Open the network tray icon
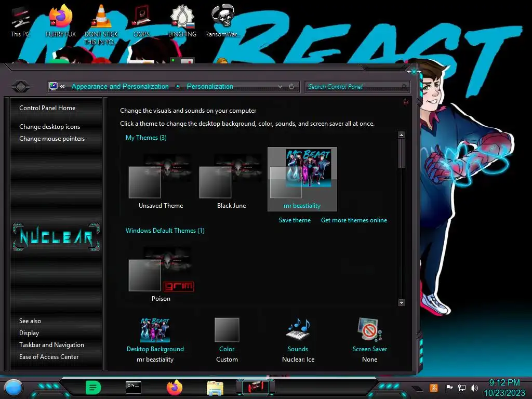The height and width of the screenshot is (399, 532). click(461, 388)
